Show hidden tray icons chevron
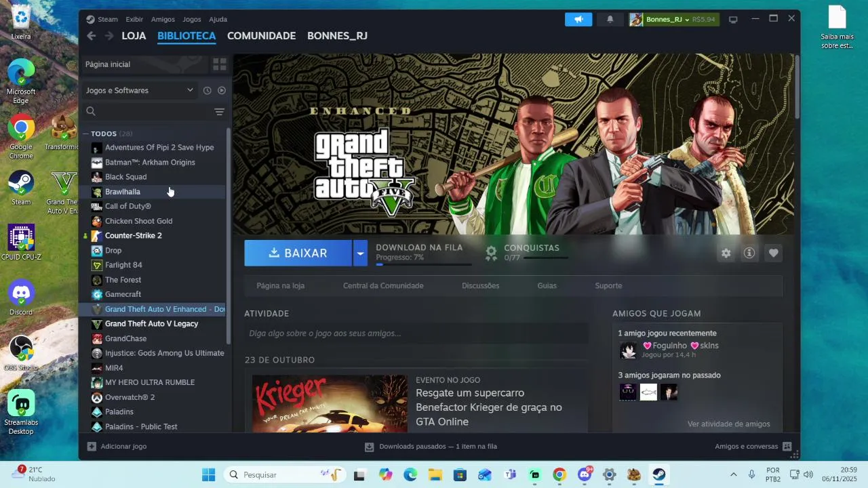 pyautogui.click(x=733, y=474)
